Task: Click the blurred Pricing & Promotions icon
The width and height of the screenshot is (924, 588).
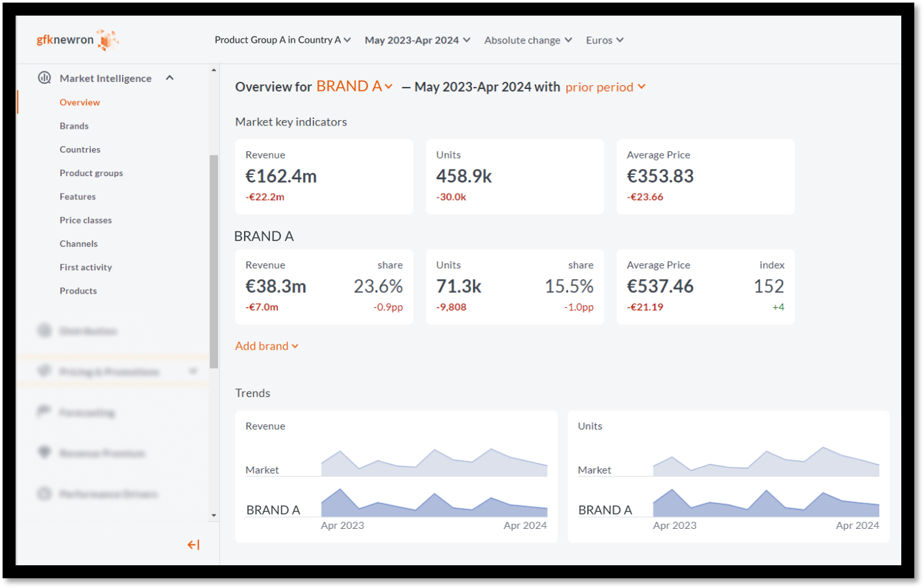Action: (x=44, y=371)
